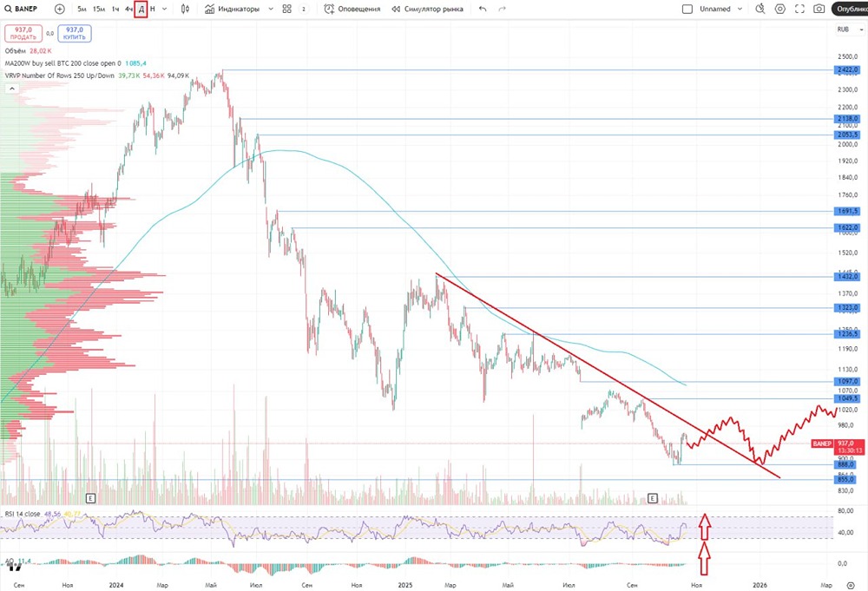
Task: Open chart settings hexagon icon
Action: click(780, 9)
